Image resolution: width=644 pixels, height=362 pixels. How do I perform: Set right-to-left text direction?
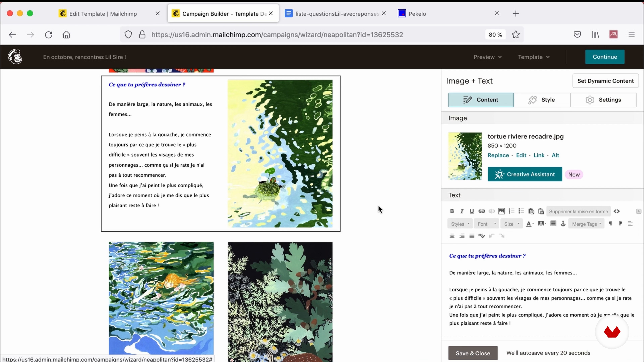(x=620, y=224)
